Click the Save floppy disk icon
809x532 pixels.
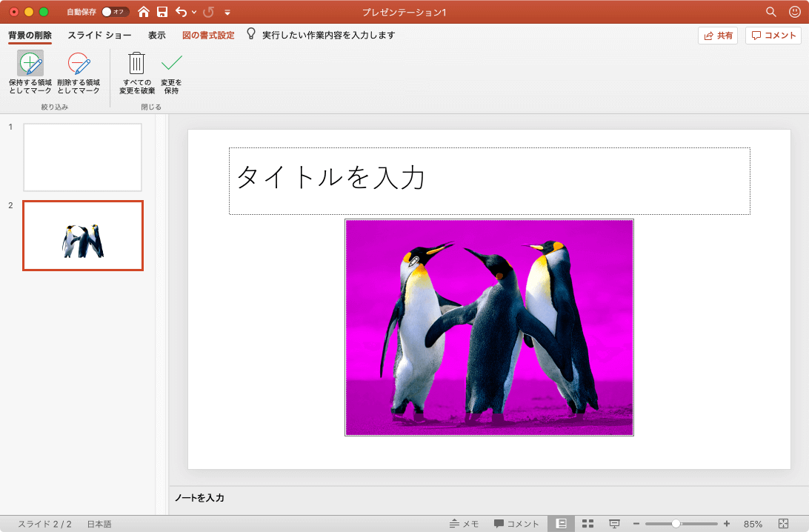coord(162,12)
